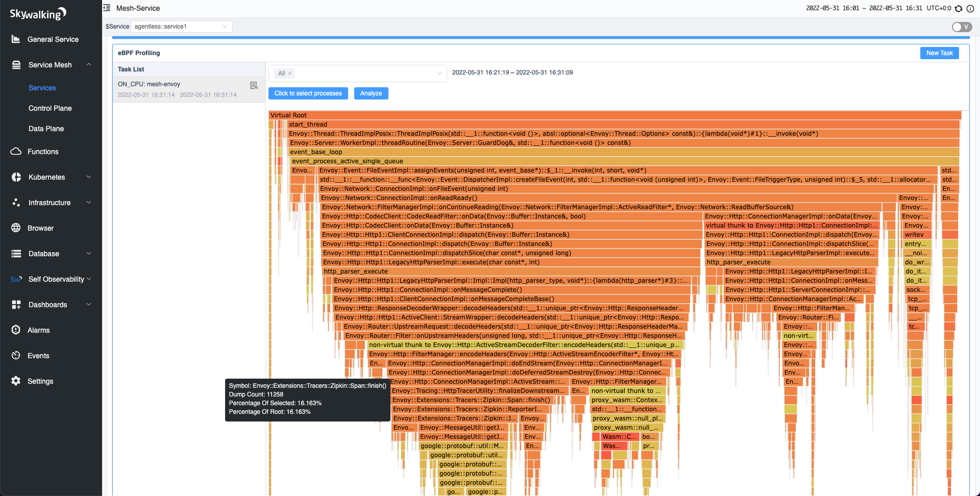
Task: Remove the All tag in process selector
Action: (290, 73)
